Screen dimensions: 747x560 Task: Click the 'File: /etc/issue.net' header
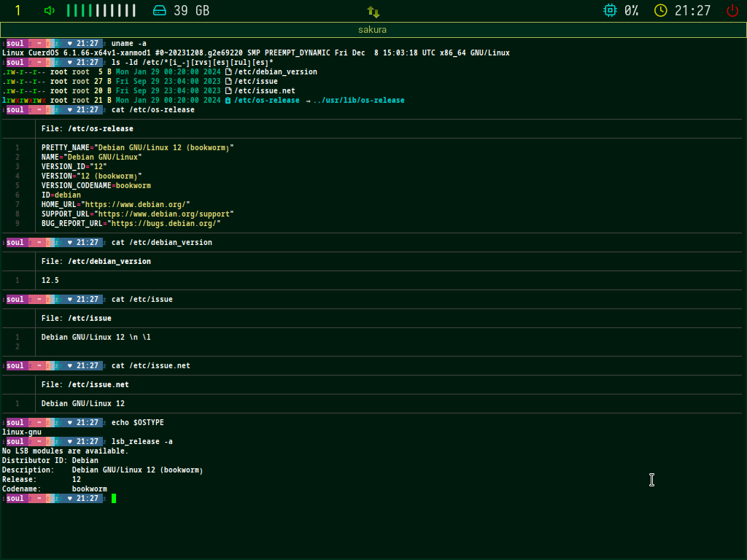[85, 385]
